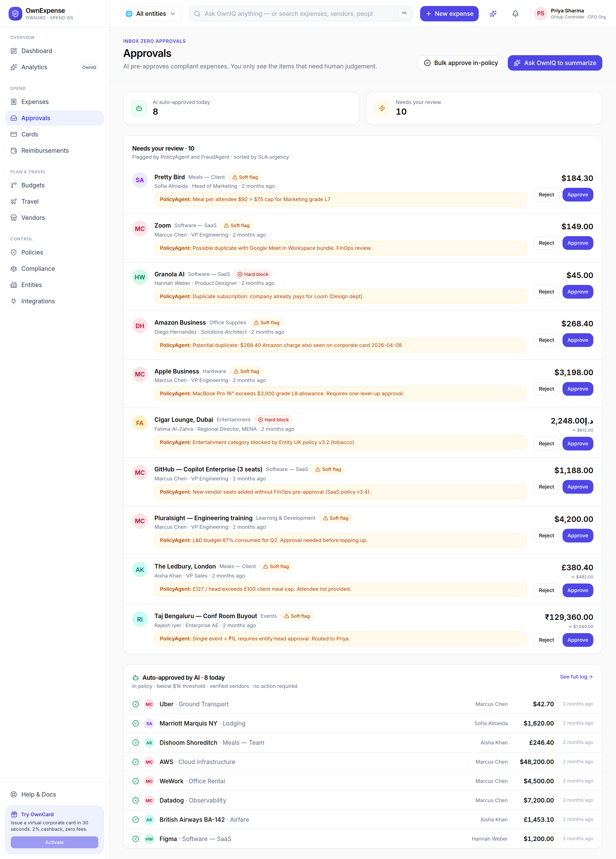This screenshot has height=859, width=616.
Task: Click the Marriott Marquis NY entry
Action: pyautogui.click(x=202, y=723)
